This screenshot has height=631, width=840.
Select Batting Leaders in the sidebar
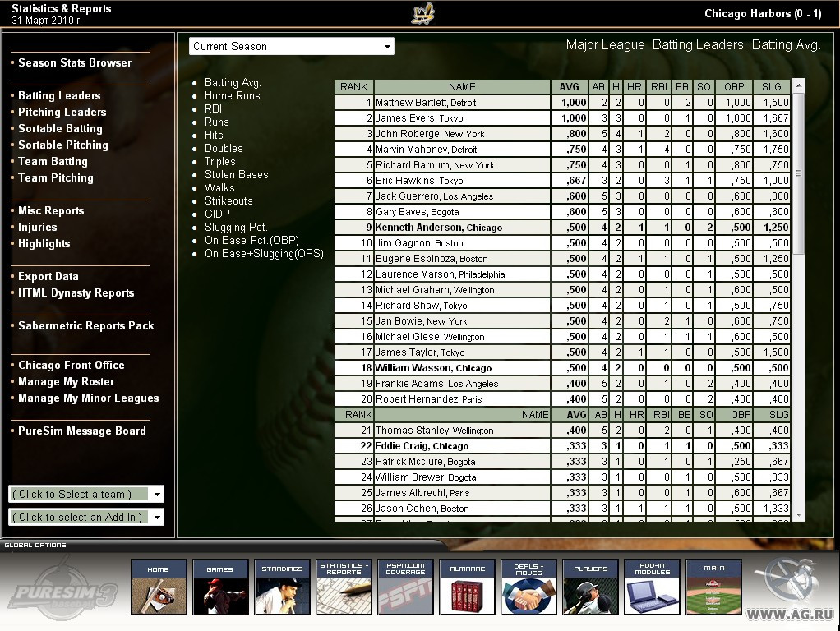[59, 95]
